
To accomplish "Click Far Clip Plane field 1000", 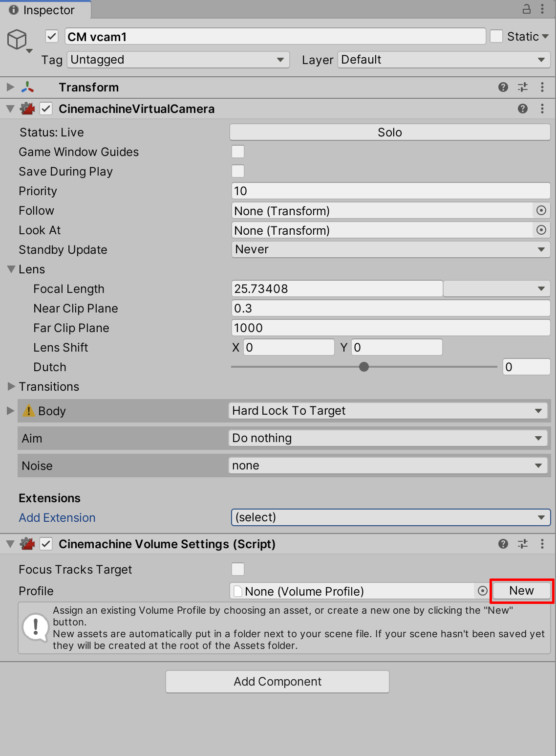I will [390, 328].
